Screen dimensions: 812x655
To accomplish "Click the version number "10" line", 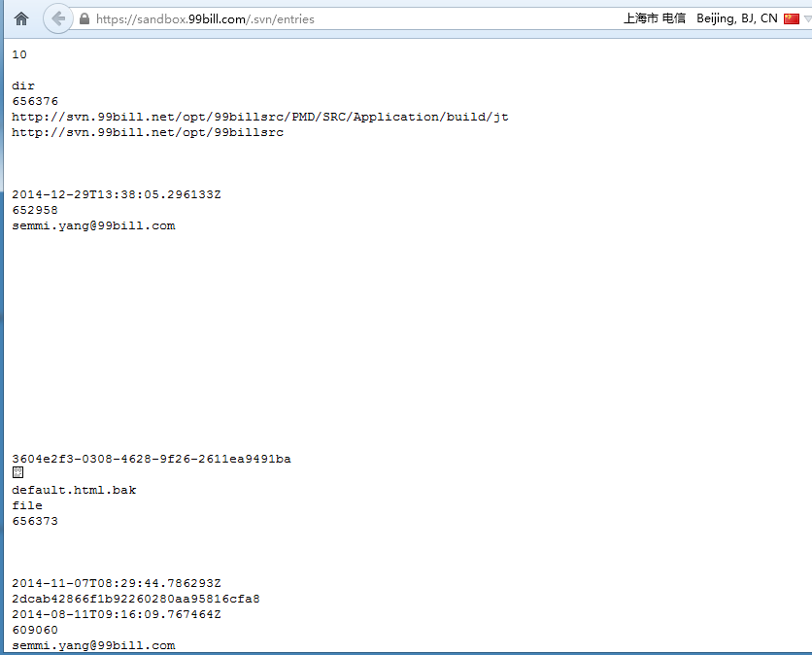I will 19,54.
